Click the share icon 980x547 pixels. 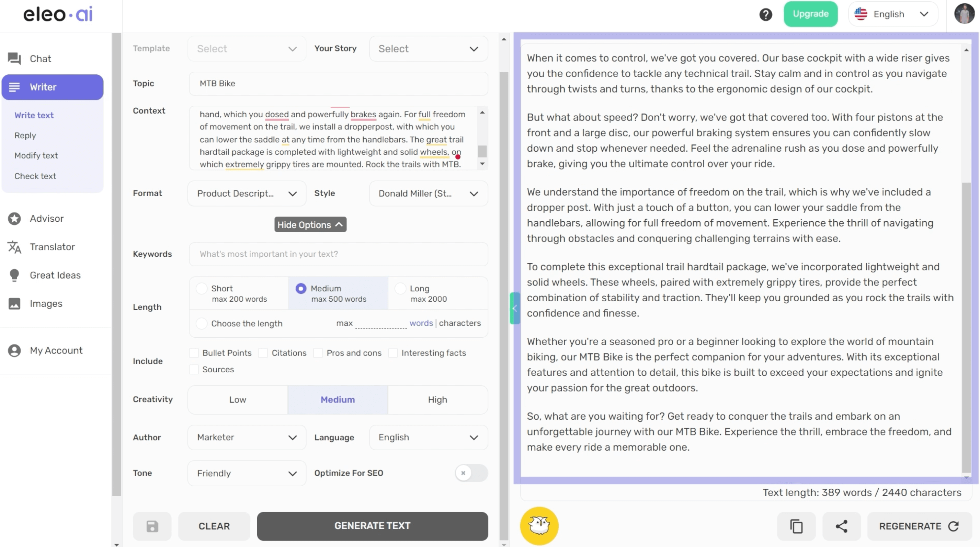tap(841, 526)
